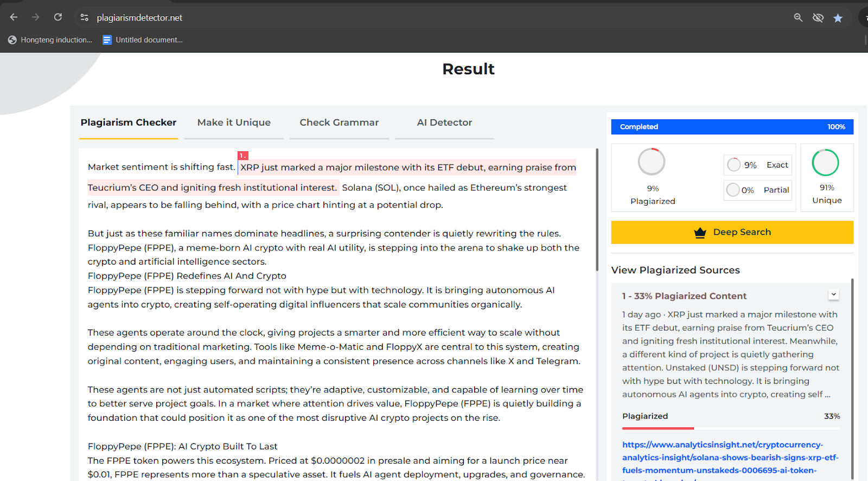Click the red source marker labeled 1
868x481 pixels.
tap(242, 156)
